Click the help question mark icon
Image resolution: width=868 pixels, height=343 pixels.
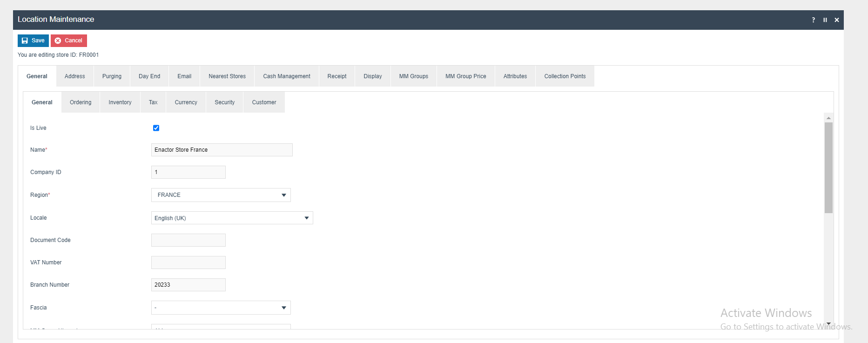813,20
